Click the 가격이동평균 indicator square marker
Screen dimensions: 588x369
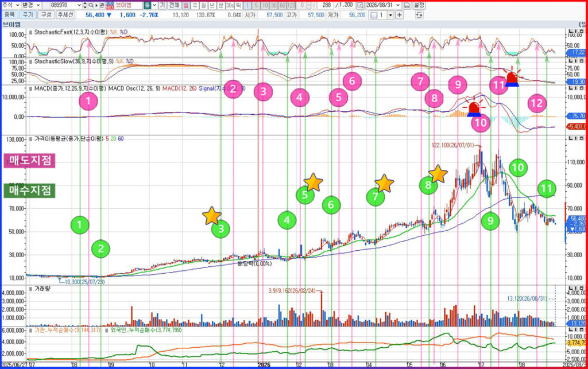pos(31,139)
